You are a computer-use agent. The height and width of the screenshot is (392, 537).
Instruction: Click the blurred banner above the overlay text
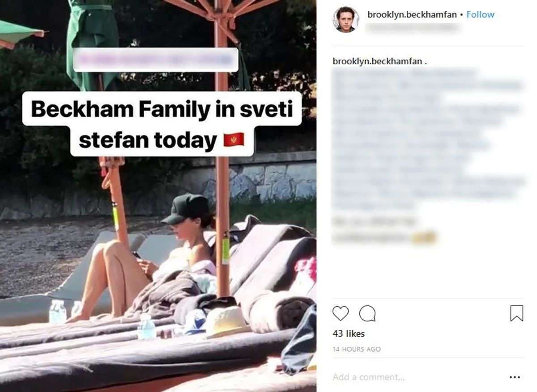tap(156, 60)
